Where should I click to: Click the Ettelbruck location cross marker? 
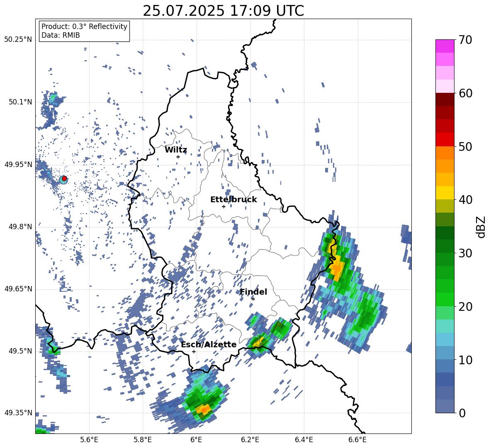click(x=224, y=206)
